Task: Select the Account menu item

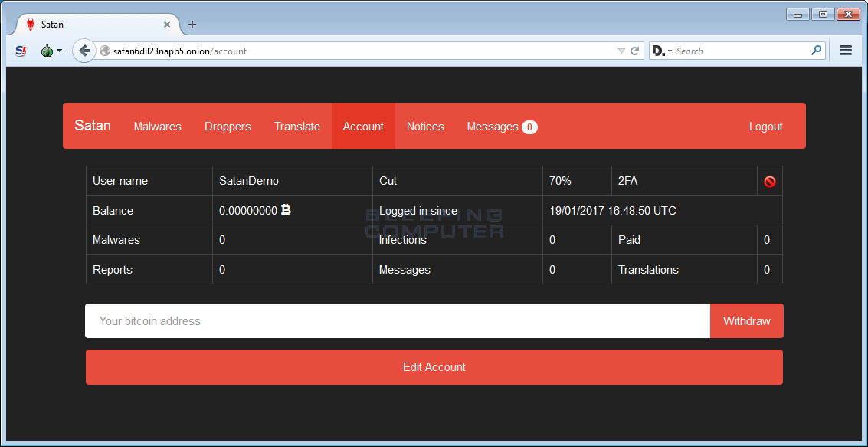Action: pos(363,127)
